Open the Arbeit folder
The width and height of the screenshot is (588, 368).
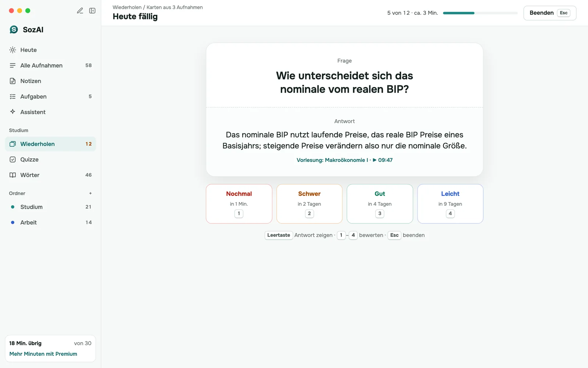tap(50, 222)
